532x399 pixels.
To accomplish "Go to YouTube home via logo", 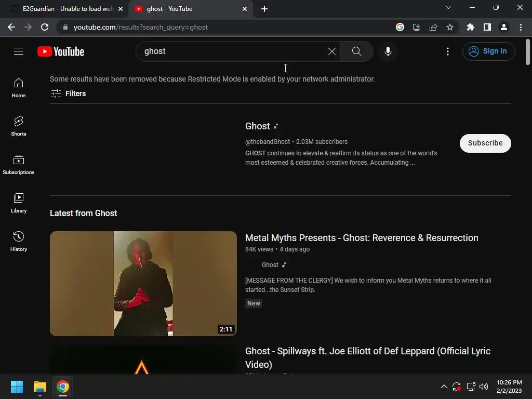I will click(61, 51).
